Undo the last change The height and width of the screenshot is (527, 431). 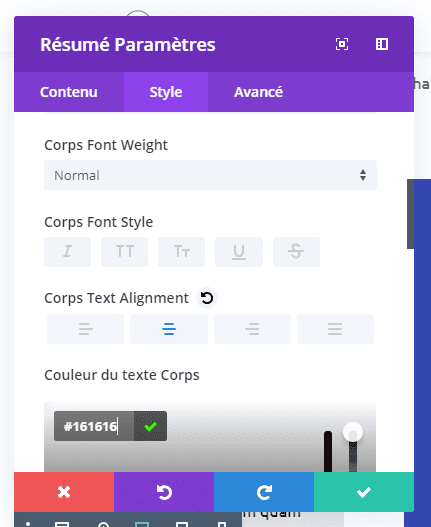coord(164,492)
